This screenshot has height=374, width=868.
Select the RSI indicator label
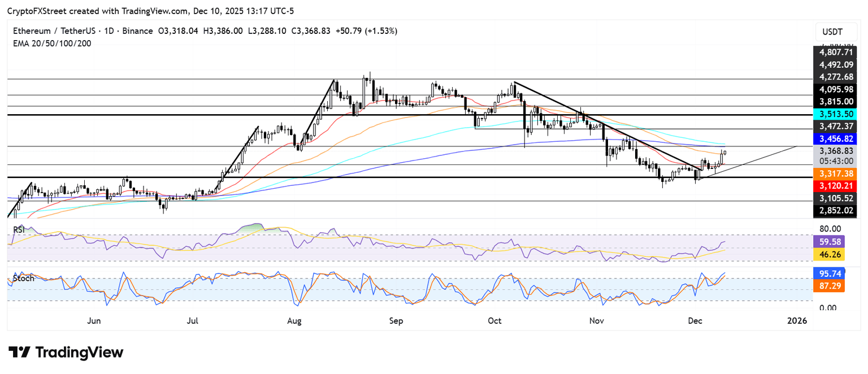19,229
